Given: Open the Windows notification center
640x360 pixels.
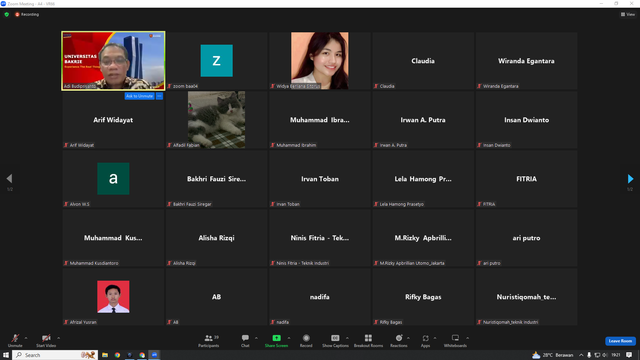Looking at the screenshot, I should pyautogui.click(x=629, y=355).
